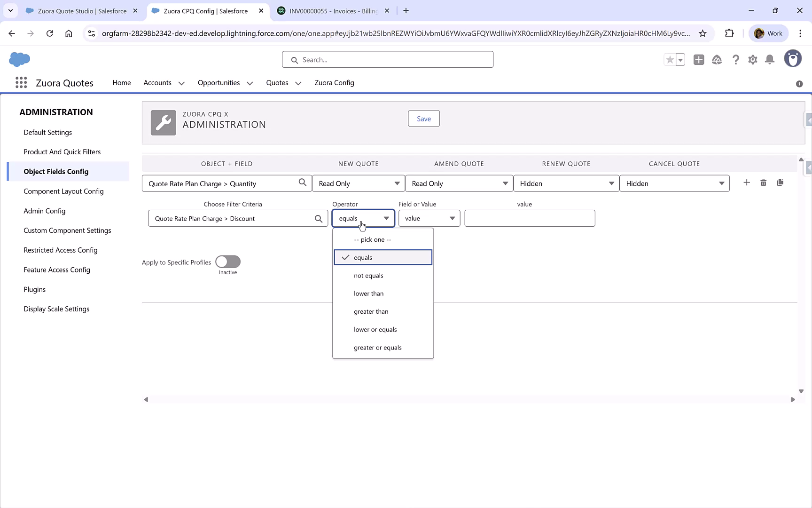
Task: Add a new field config row with plus icon
Action: click(x=747, y=183)
